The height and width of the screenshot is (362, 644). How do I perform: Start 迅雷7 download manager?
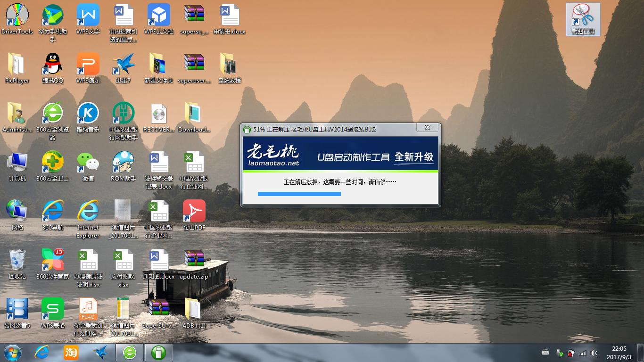[x=123, y=64]
